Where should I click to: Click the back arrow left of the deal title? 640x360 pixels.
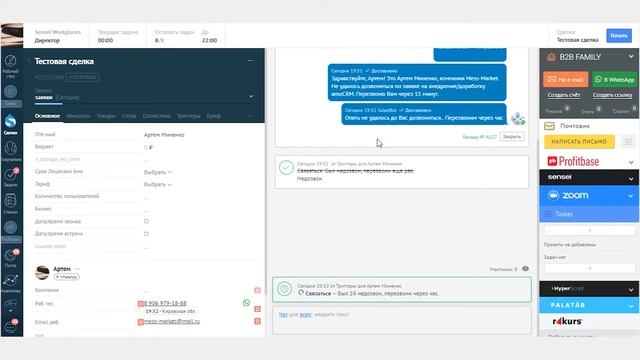(x=29, y=61)
